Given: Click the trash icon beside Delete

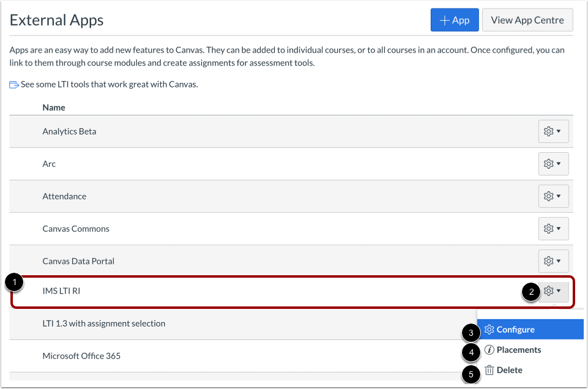Looking at the screenshot, I should coord(489,370).
